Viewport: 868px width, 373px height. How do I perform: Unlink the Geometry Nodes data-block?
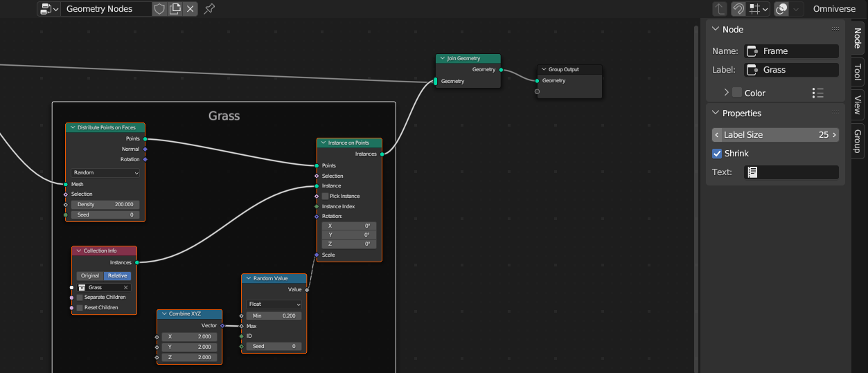pyautogui.click(x=191, y=9)
